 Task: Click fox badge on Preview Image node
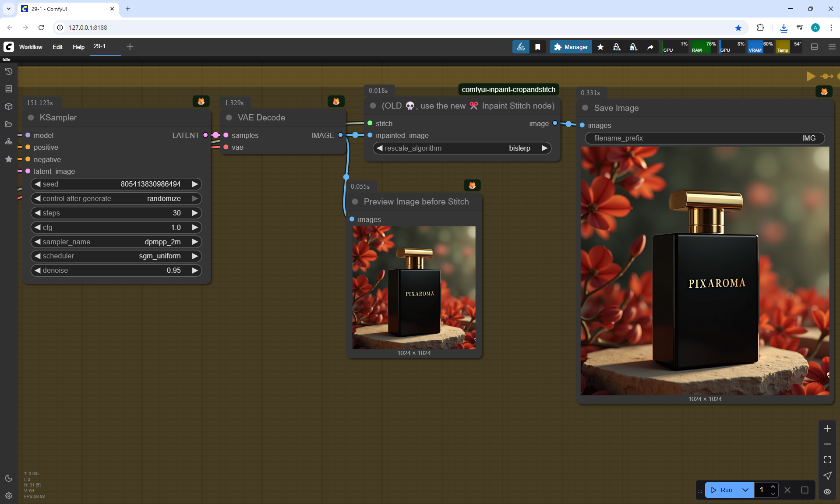pyautogui.click(x=472, y=185)
